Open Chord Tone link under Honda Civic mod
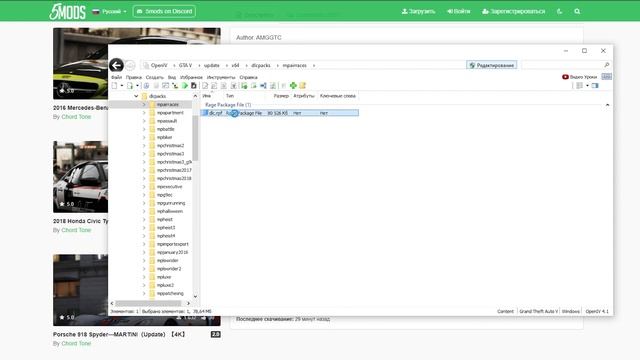The width and height of the screenshot is (640, 360). 76,230
